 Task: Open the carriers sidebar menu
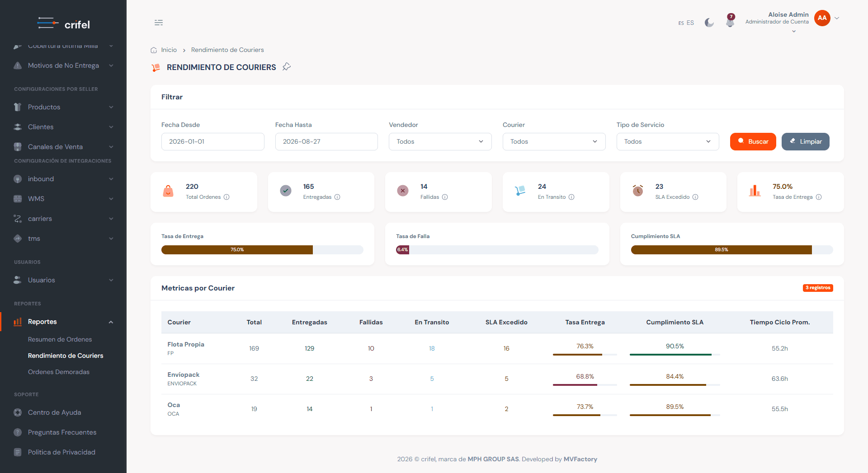coord(63,219)
